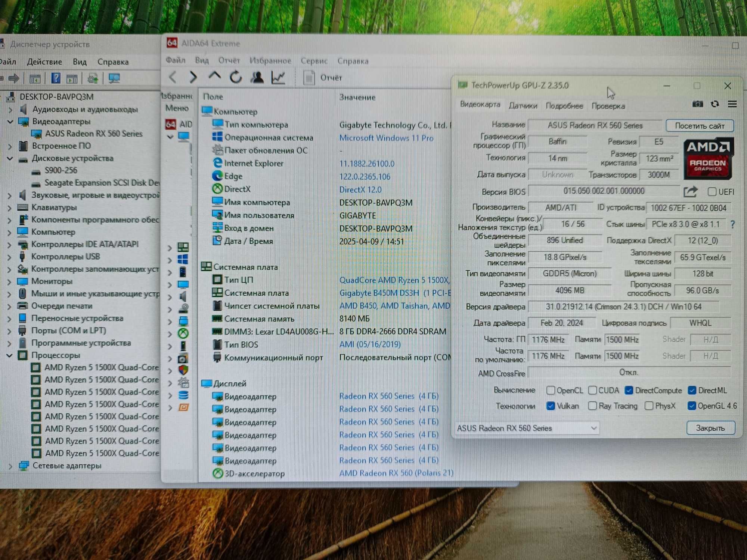The height and width of the screenshot is (560, 747).
Task: Click the GPU-Z BIOS export share icon
Action: [690, 192]
